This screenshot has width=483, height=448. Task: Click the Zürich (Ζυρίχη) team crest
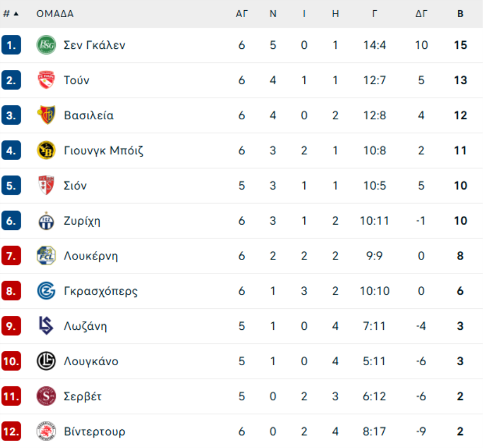(46, 221)
